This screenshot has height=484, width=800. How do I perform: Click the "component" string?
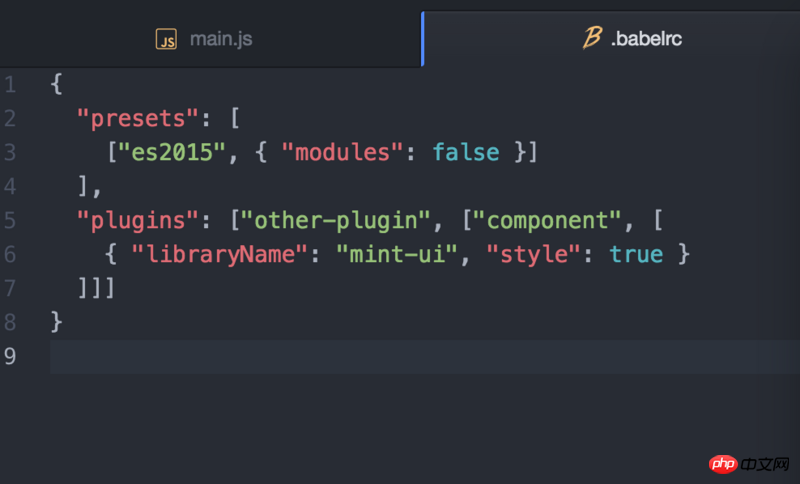tap(547, 221)
